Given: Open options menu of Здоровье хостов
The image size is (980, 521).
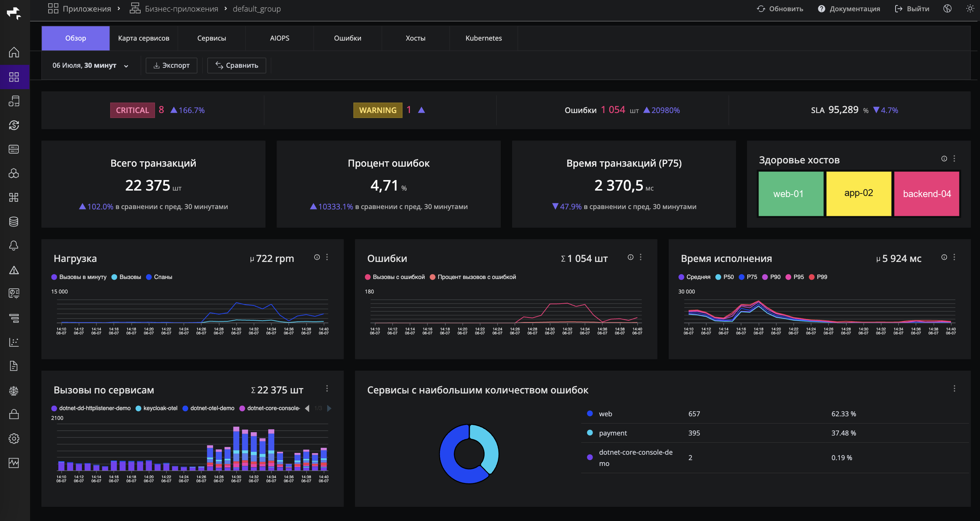Looking at the screenshot, I should click(x=954, y=159).
